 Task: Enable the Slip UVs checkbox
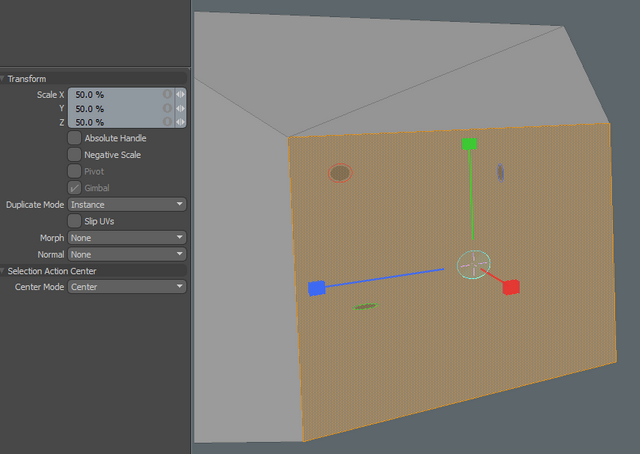74,221
